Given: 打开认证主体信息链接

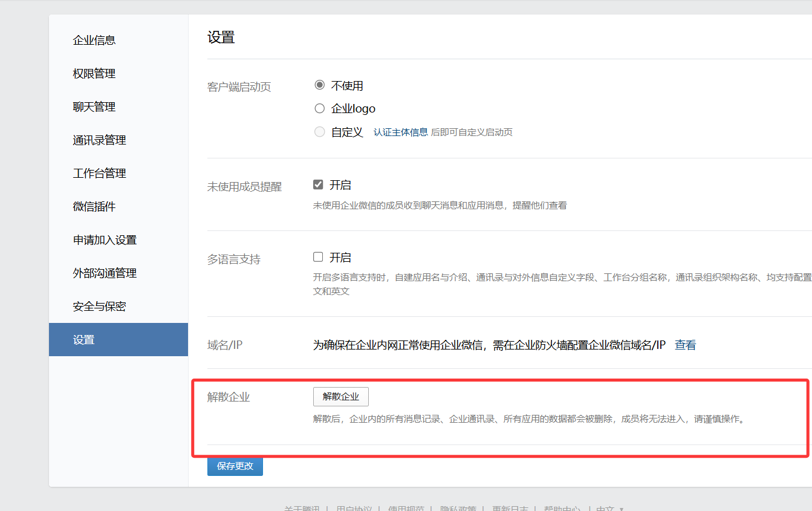Looking at the screenshot, I should click(401, 131).
